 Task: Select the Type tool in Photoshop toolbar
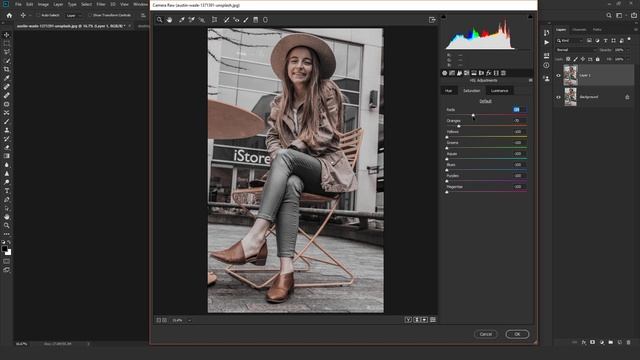tap(7, 191)
